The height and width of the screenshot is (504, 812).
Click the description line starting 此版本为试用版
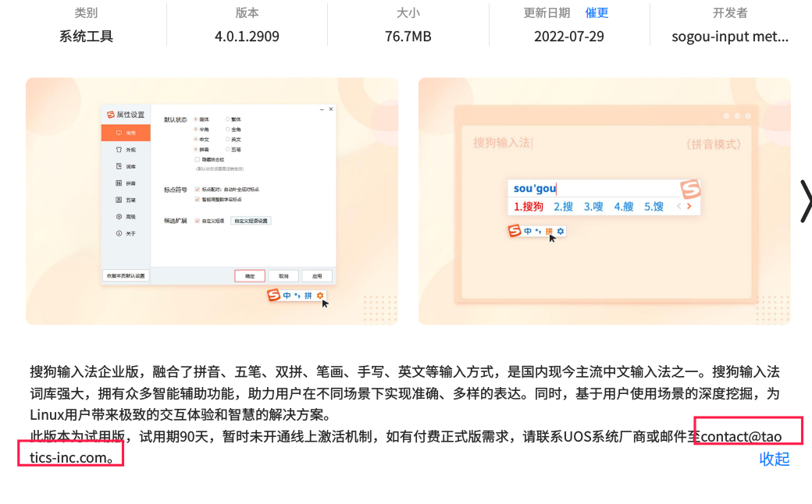tap(405, 437)
